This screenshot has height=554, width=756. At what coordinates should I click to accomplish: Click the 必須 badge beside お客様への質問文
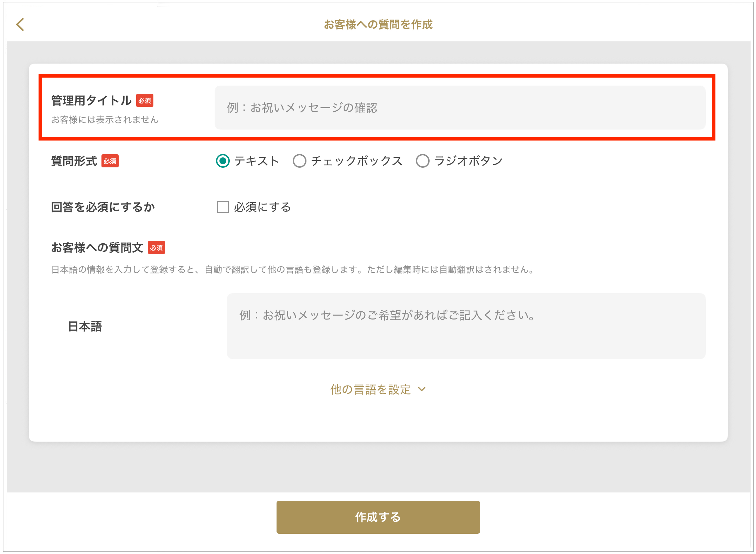[x=156, y=248]
